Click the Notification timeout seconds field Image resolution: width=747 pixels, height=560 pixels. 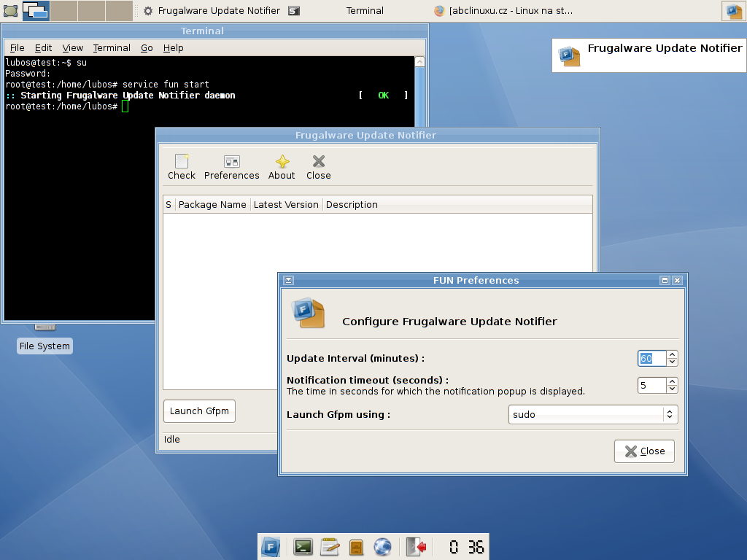[x=651, y=385]
